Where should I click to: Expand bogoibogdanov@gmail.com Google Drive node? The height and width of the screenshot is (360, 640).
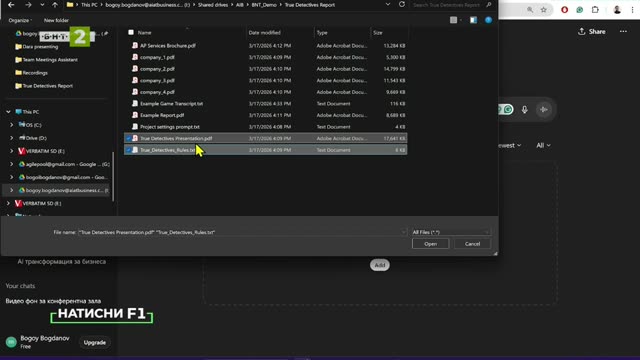click(x=11, y=177)
